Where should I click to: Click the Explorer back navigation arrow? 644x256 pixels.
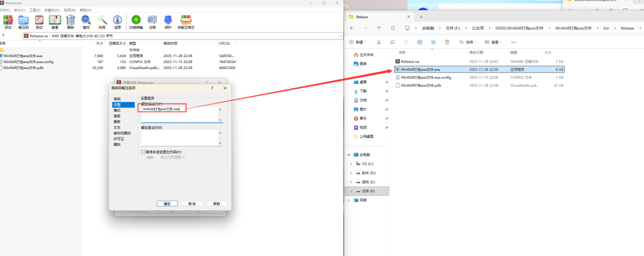(x=352, y=28)
